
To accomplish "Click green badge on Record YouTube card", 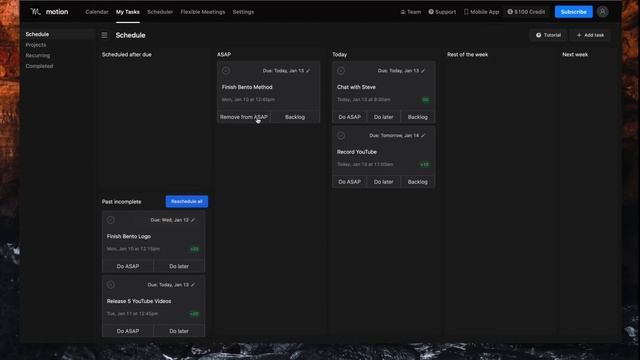I will [424, 164].
